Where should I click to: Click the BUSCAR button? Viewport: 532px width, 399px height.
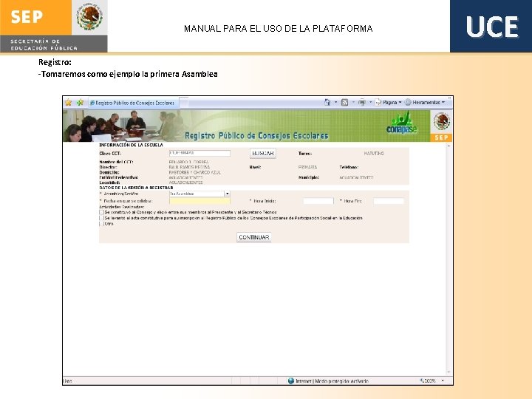coord(263,154)
